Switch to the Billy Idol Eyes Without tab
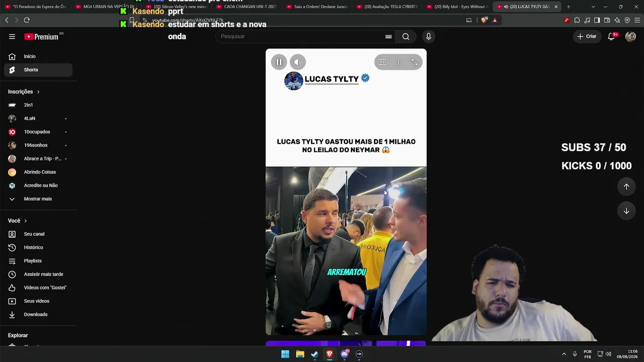The height and width of the screenshot is (362, 644). 457,7
